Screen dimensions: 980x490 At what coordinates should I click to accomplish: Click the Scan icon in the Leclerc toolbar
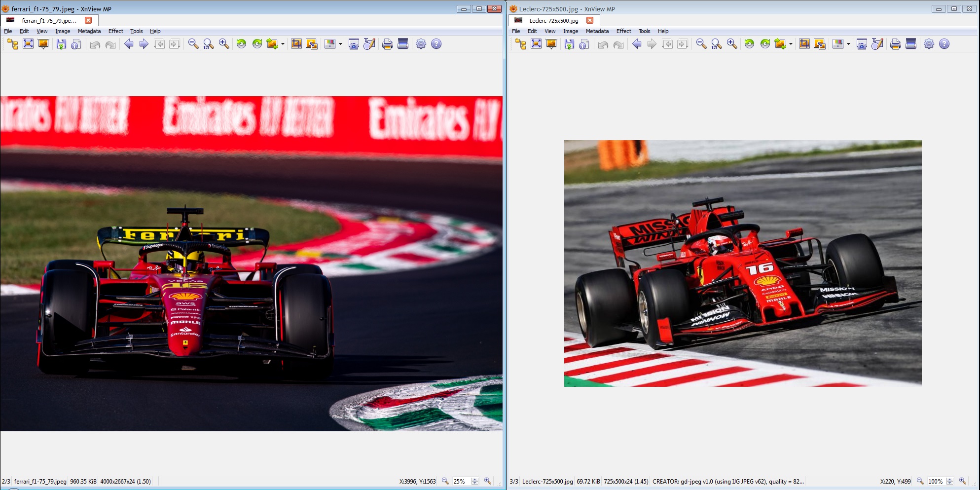pyautogui.click(x=911, y=44)
